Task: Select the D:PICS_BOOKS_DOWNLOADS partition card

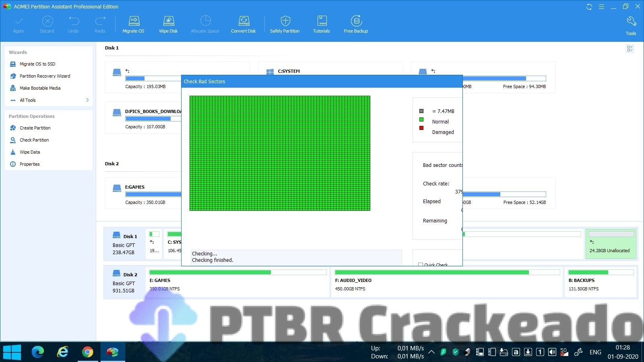Action: (x=143, y=117)
